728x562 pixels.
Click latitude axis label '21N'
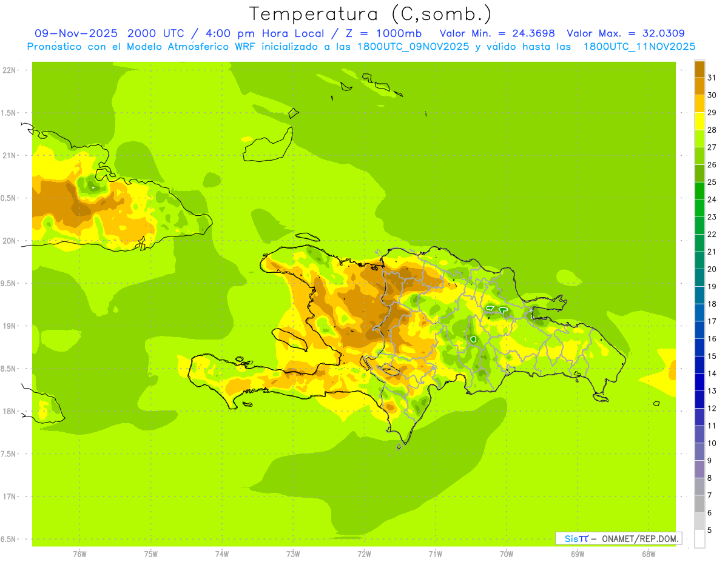(x=10, y=156)
